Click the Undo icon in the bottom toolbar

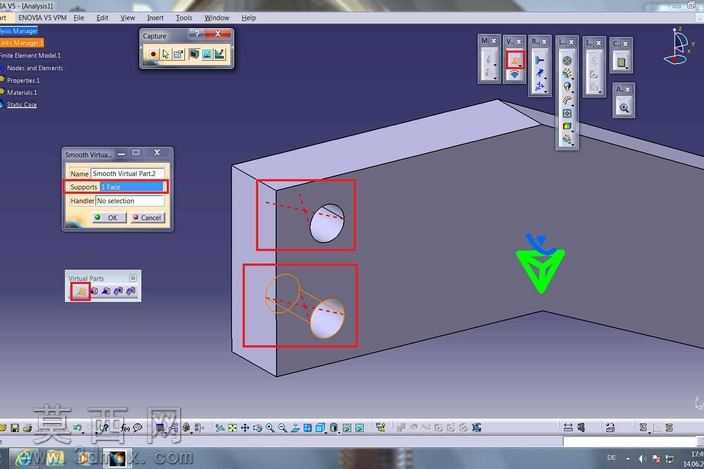click(x=77, y=428)
